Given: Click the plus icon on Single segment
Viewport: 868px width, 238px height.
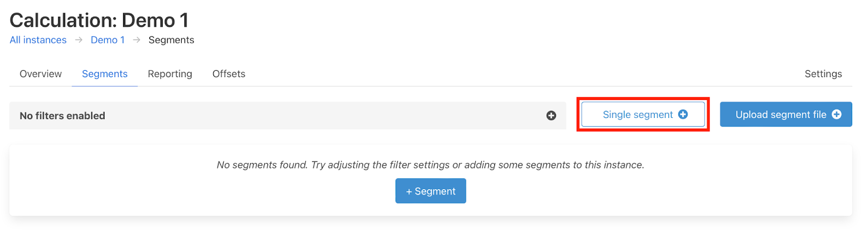Looking at the screenshot, I should tap(683, 114).
